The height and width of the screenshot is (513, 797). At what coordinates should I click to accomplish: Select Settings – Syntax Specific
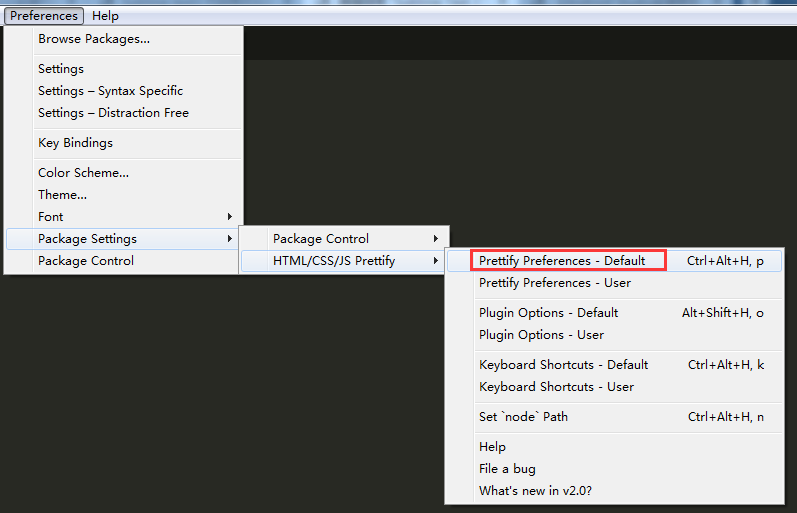124,90
